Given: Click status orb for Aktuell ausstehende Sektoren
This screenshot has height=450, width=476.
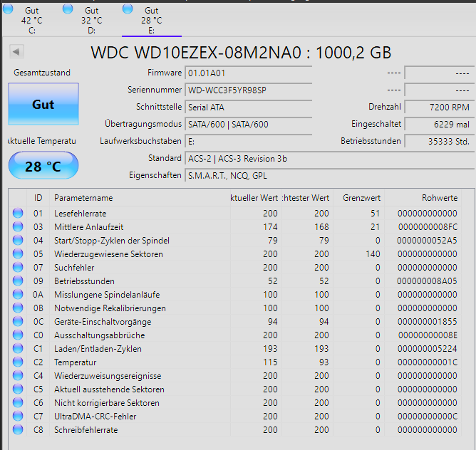Looking at the screenshot, I should (18, 389).
